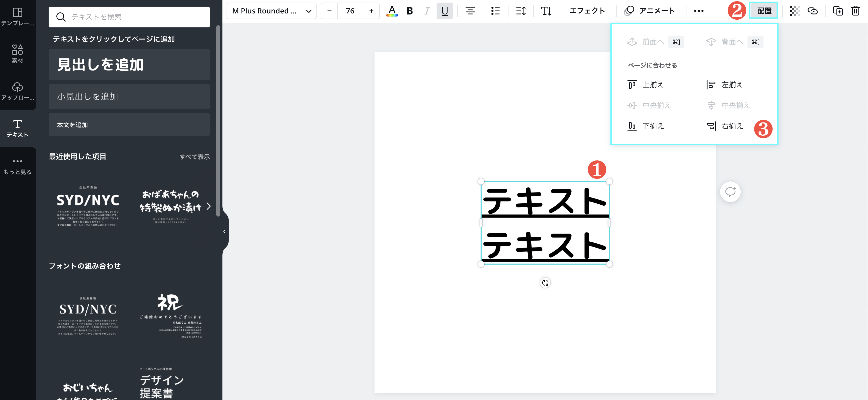
Task: Collapse the side panel with arrow handle
Action: pyautogui.click(x=225, y=231)
